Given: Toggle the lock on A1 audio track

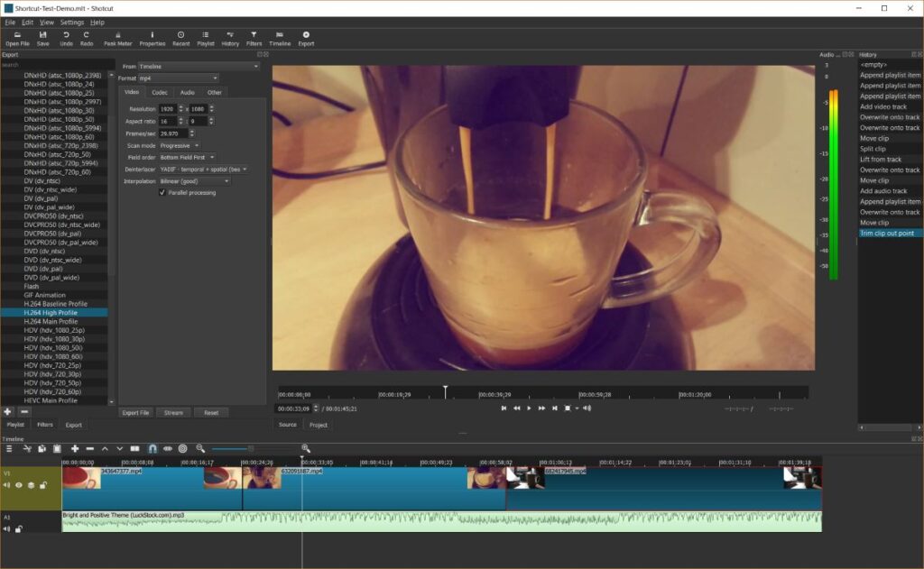Looking at the screenshot, I should click(x=18, y=528).
